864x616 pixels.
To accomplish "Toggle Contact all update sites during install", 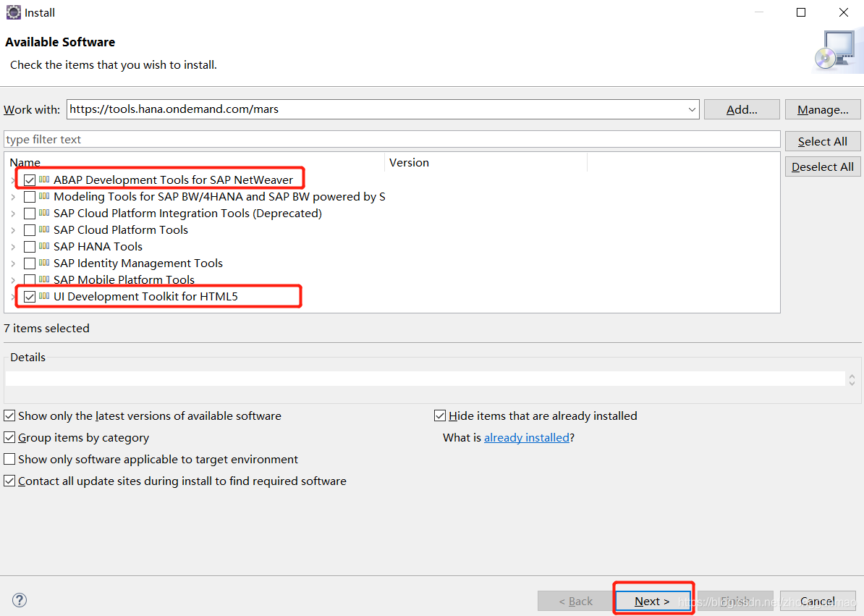I will coord(9,481).
